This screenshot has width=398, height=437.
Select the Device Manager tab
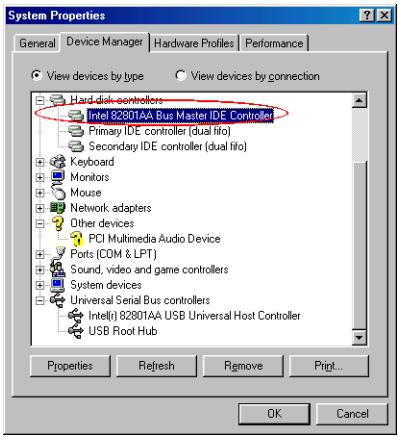[104, 42]
